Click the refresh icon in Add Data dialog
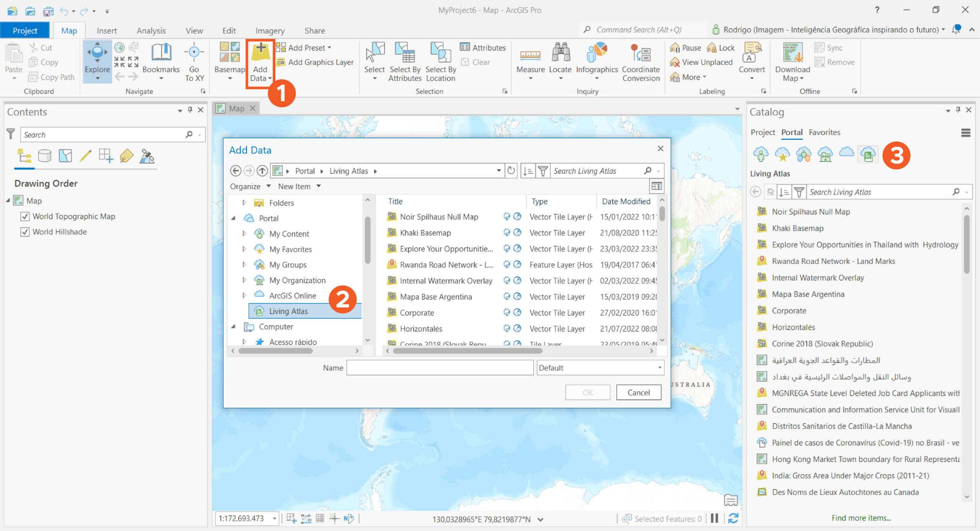980x531 pixels. (511, 171)
